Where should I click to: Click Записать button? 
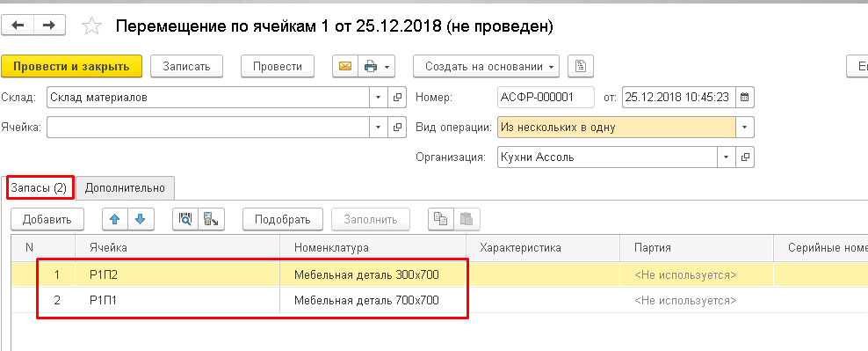point(186,67)
